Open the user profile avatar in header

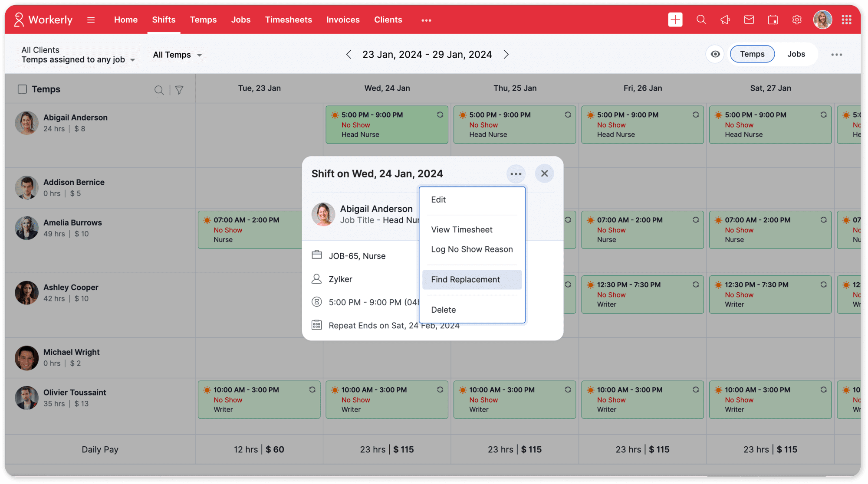(x=822, y=20)
